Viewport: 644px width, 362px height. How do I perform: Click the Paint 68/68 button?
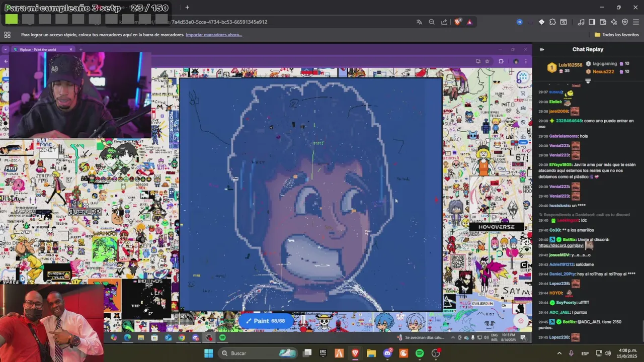click(266, 321)
